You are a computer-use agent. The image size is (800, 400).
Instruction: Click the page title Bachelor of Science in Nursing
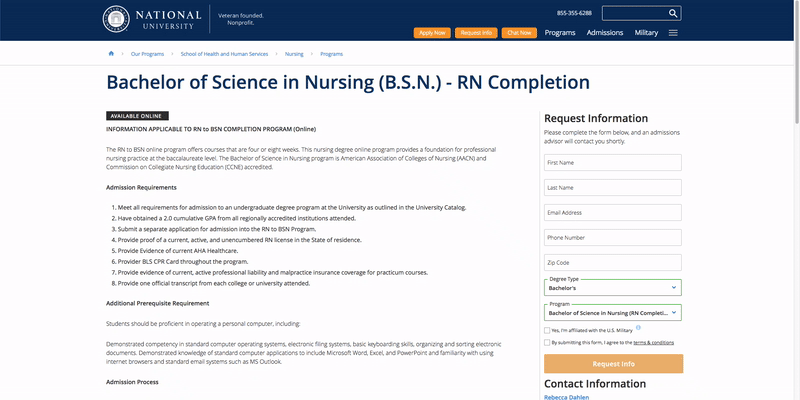[348, 83]
